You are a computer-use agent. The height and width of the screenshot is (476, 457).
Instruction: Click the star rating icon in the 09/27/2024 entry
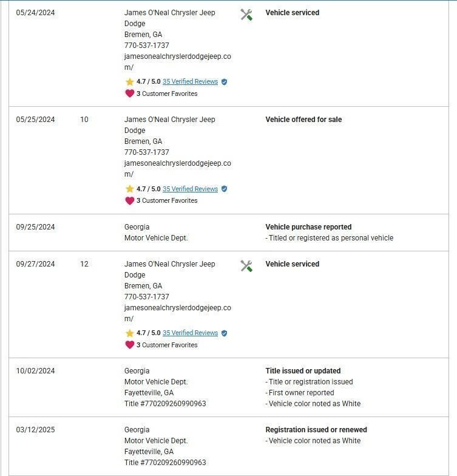(x=129, y=333)
